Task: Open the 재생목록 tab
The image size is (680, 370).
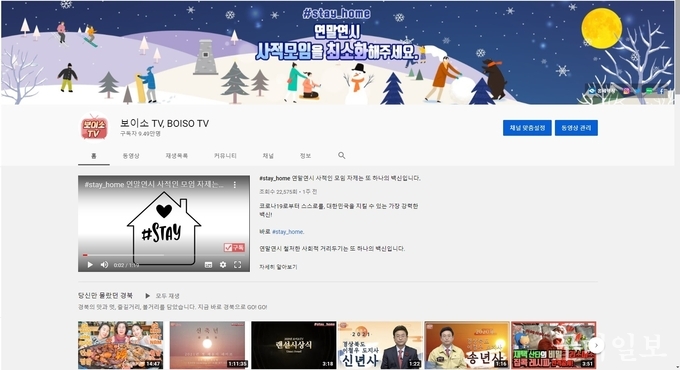Action: coord(177,155)
